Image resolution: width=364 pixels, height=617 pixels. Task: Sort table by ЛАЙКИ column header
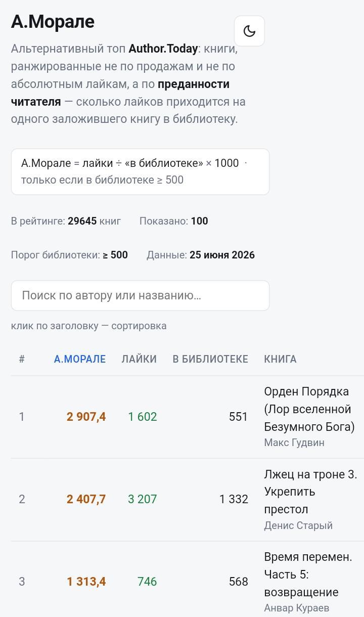[x=139, y=359]
